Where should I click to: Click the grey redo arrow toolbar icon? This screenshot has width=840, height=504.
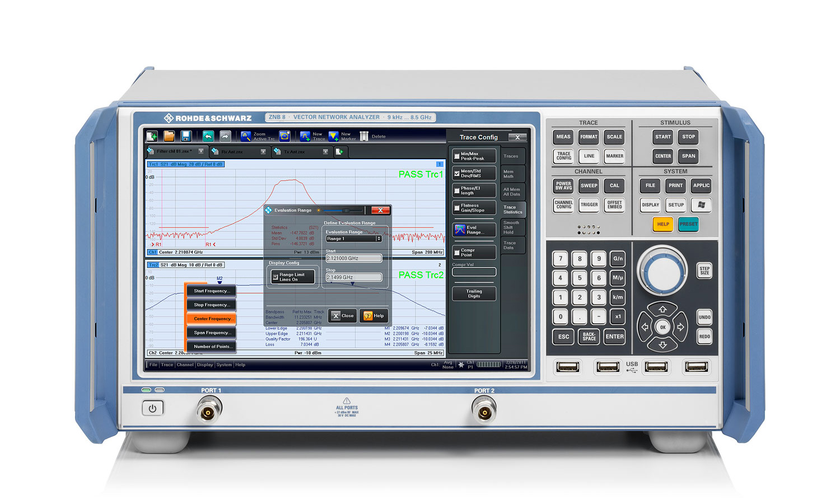(225, 136)
